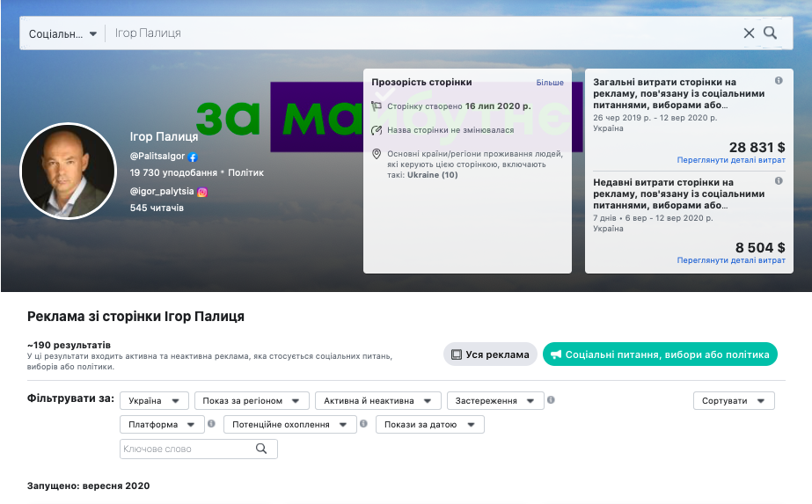Clear the search field with X icon
The width and height of the screenshot is (812, 504).
tap(749, 33)
